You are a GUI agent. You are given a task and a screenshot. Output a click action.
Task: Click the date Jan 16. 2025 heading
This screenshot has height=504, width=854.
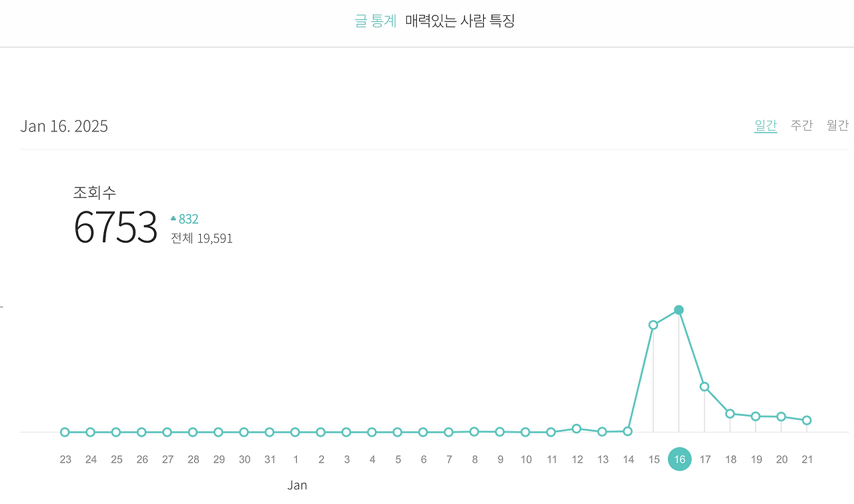64,126
